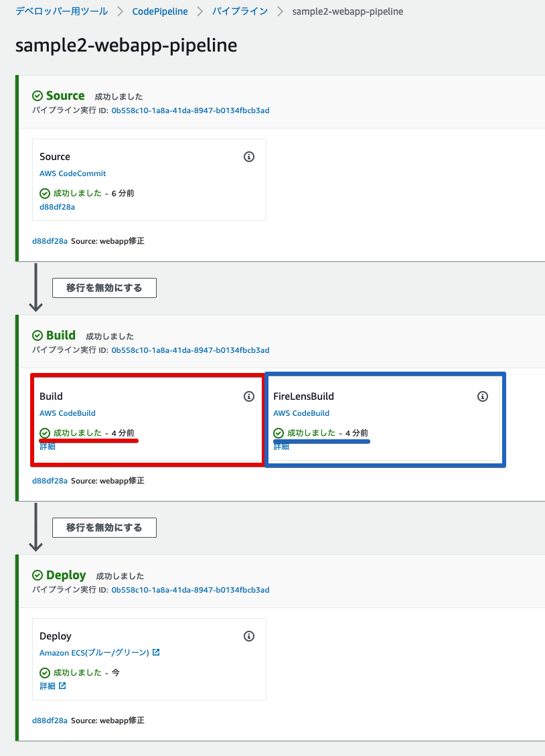Open the AWS CodeCommit link in the Source card
The width and height of the screenshot is (545, 756).
click(72, 173)
